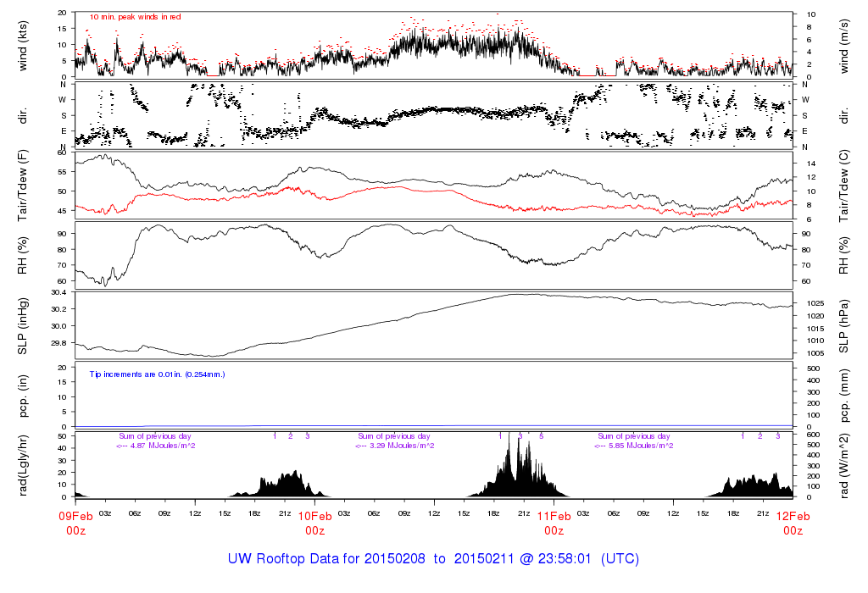Click the '29.8' inHg tick label
Image resolution: width=868 pixels, height=593 pixels.
click(x=59, y=343)
